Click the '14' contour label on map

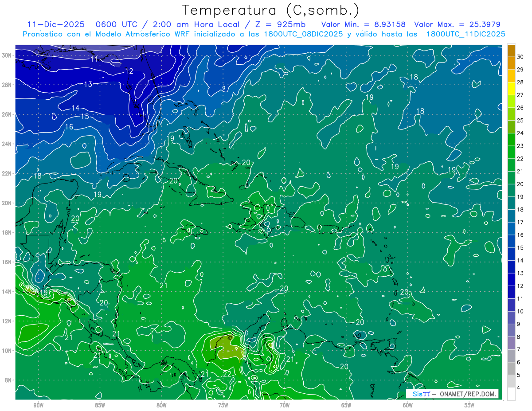pos(75,108)
